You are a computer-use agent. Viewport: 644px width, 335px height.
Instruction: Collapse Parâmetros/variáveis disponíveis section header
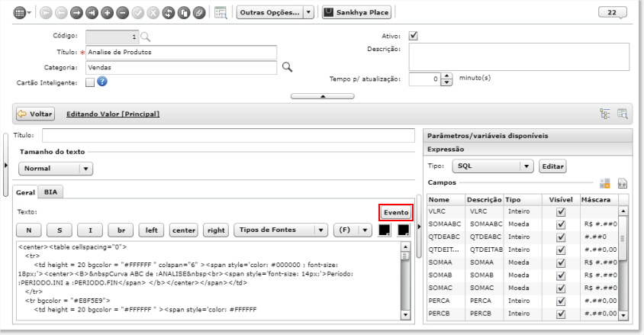(527, 136)
